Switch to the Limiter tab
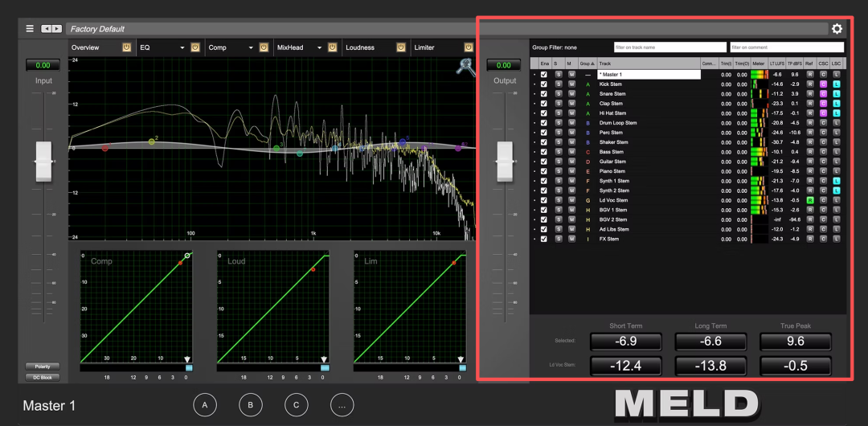The image size is (868, 426). (424, 47)
